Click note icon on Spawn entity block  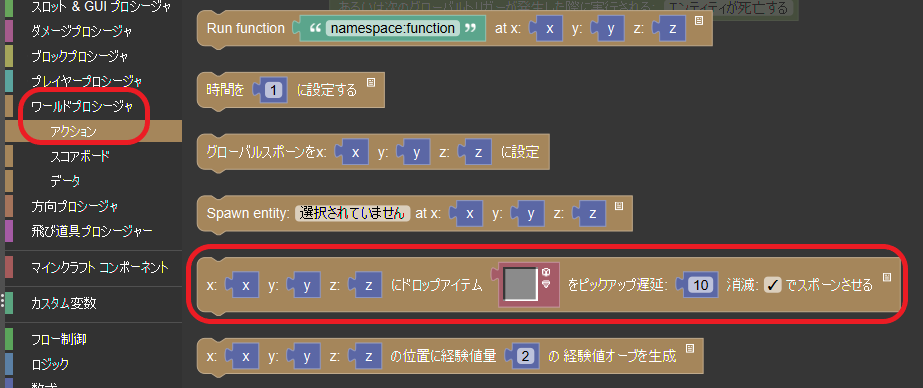point(619,206)
